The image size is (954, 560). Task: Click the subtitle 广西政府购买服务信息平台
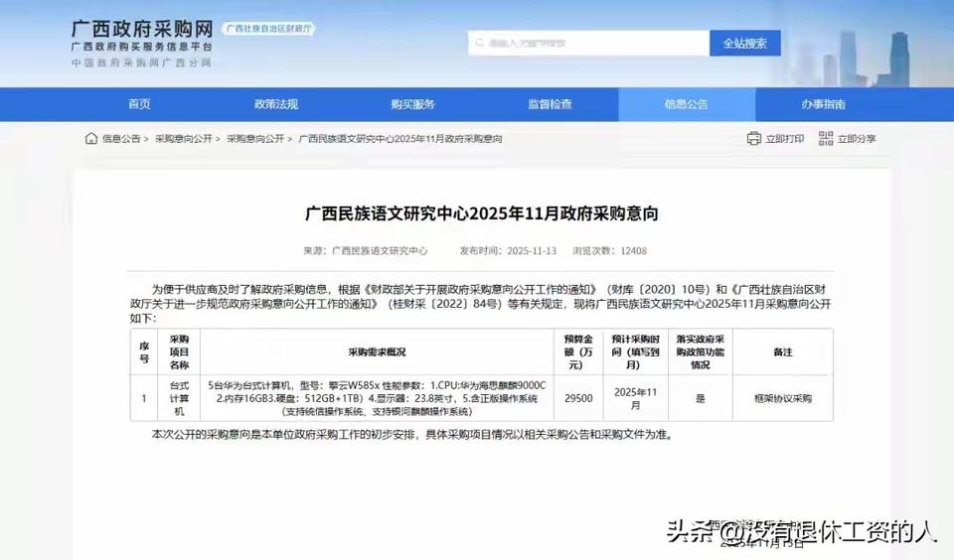coord(142,47)
